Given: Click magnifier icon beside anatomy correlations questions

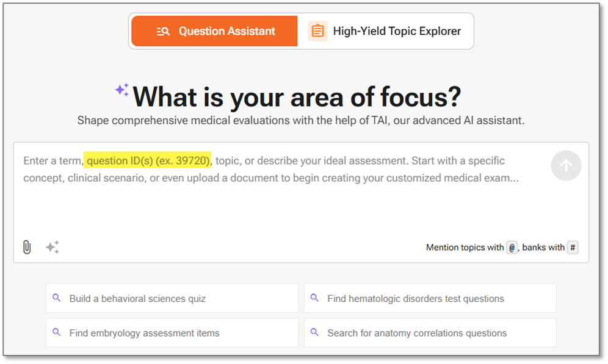Looking at the screenshot, I should pyautogui.click(x=314, y=332).
